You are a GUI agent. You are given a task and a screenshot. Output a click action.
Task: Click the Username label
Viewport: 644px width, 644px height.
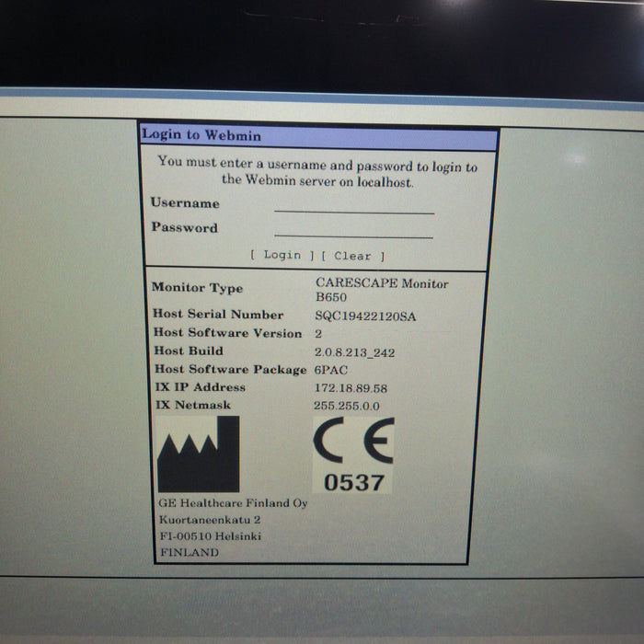point(185,203)
